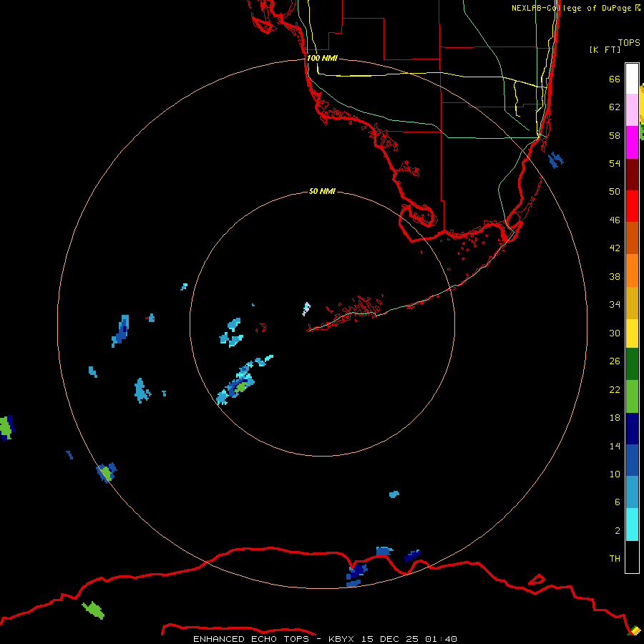Click the "NEXLAB-College of DuPage" credit text
The width and height of the screenshot is (644, 644).
click(x=571, y=8)
